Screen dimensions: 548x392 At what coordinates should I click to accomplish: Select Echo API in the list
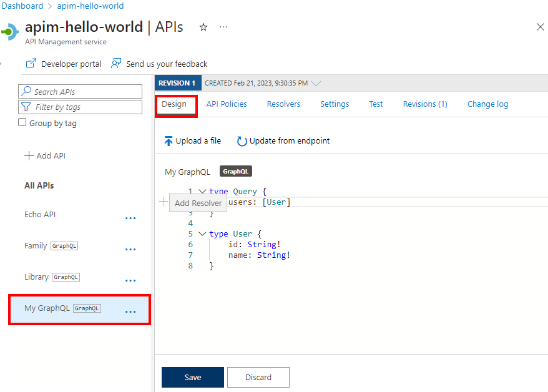click(x=40, y=215)
